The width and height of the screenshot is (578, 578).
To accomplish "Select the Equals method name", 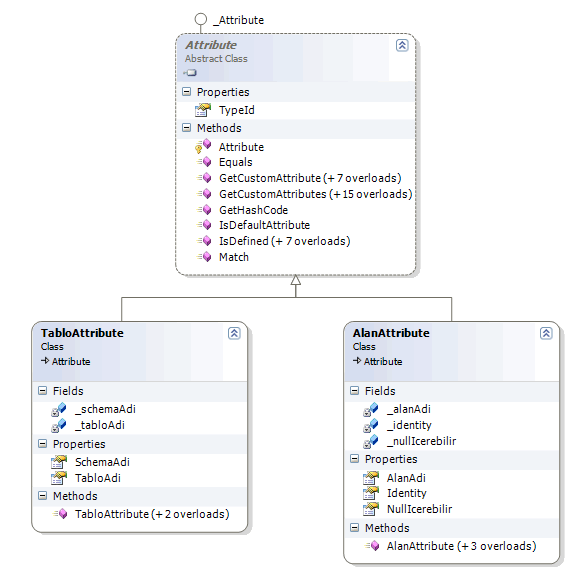I will pos(236,162).
